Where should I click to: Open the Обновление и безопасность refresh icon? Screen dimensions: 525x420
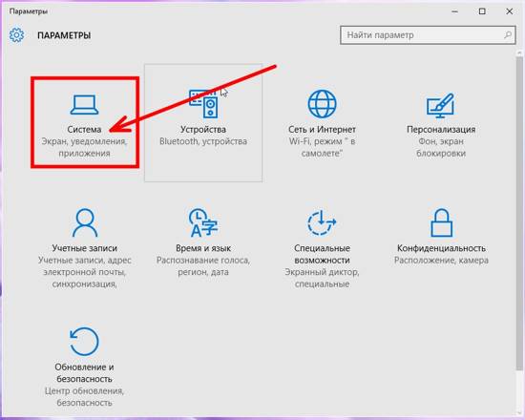84,342
